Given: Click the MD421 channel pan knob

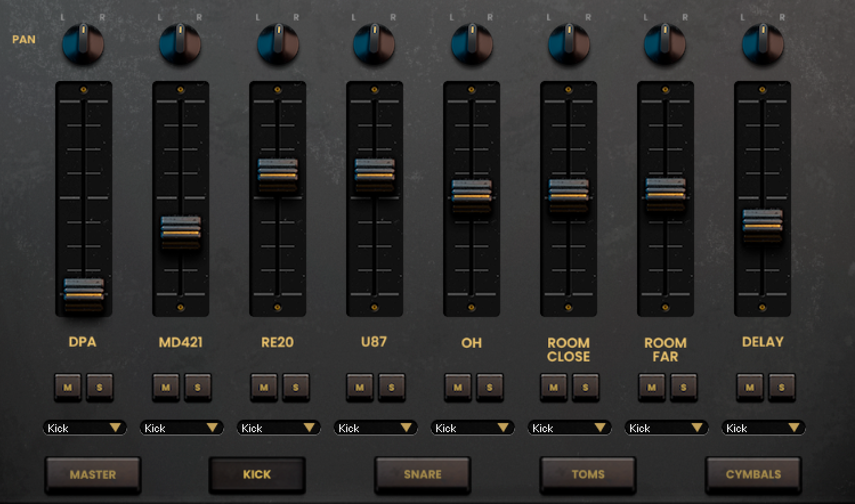Looking at the screenshot, I should (180, 44).
